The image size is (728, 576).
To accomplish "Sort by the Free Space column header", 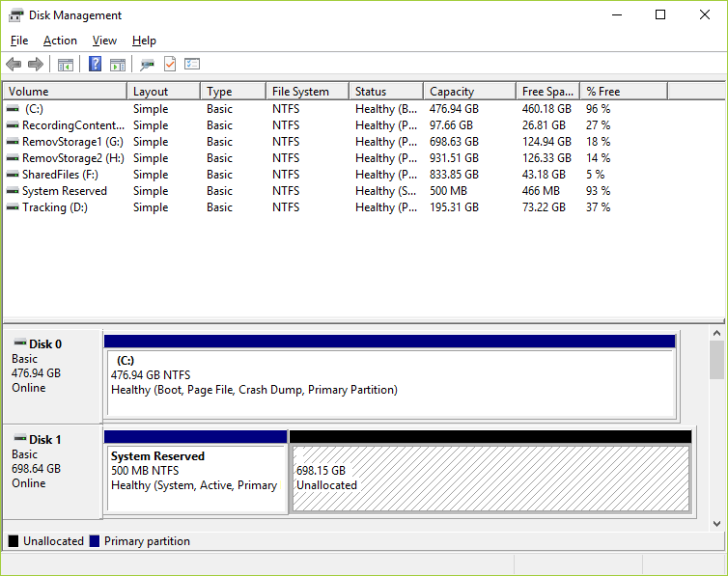I will (548, 92).
